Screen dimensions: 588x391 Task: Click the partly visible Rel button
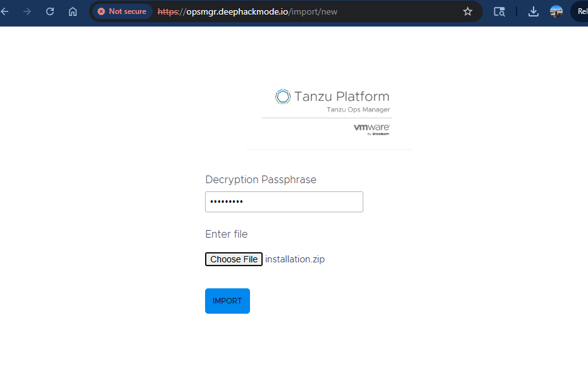pos(580,11)
